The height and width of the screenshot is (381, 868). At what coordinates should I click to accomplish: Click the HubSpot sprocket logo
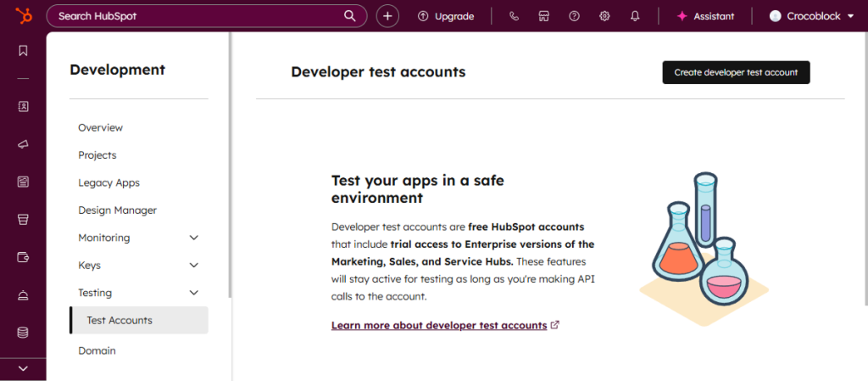click(x=23, y=15)
